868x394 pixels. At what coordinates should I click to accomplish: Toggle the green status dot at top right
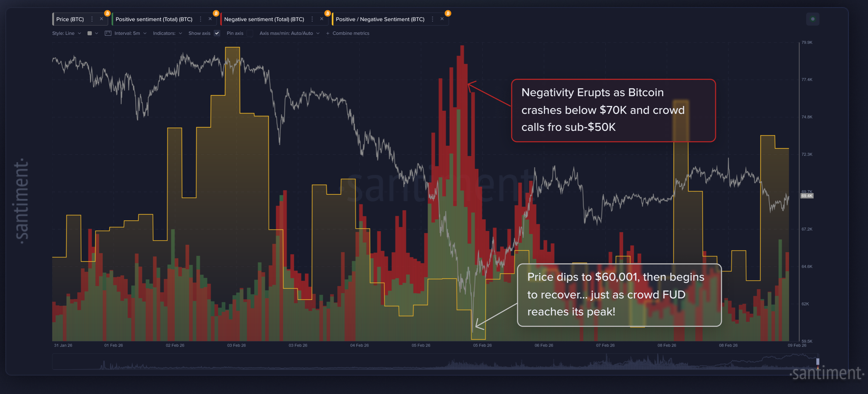pyautogui.click(x=813, y=19)
